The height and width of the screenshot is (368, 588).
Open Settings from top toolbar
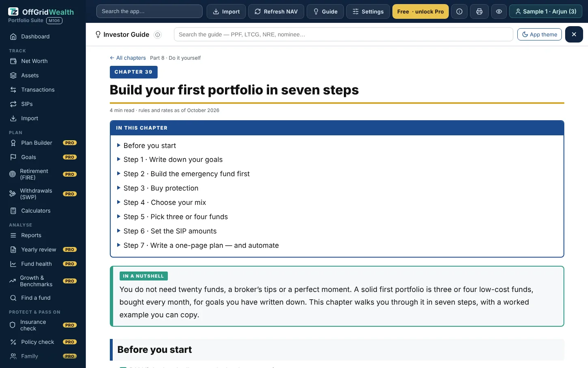coord(368,11)
